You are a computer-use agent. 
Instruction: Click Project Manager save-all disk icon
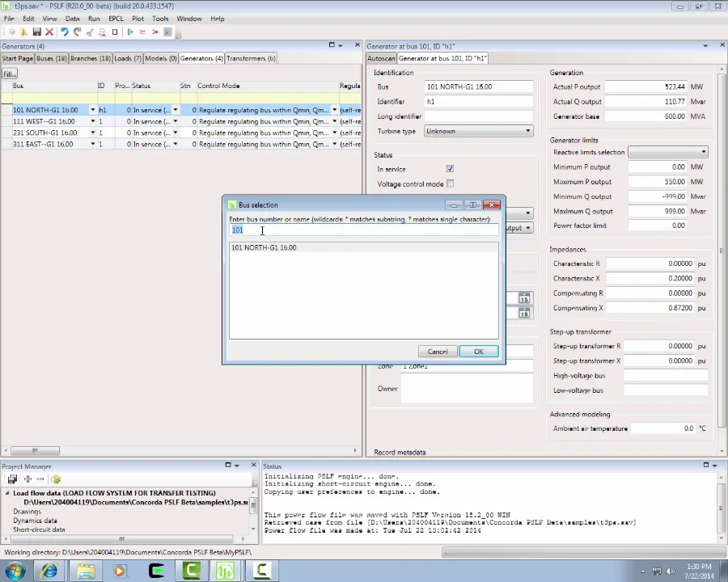(x=12, y=479)
